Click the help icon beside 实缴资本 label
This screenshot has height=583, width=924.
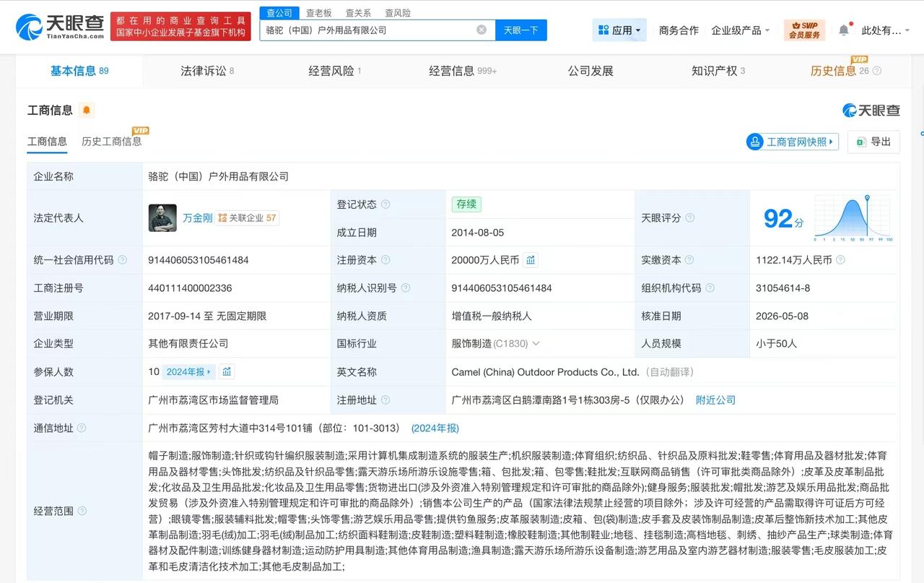(691, 260)
